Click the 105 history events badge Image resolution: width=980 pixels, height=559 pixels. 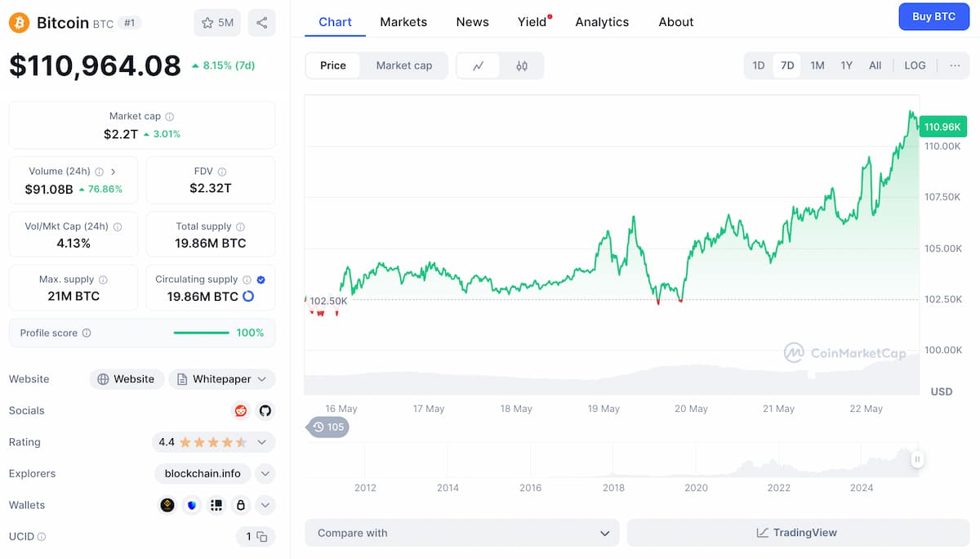tap(327, 427)
